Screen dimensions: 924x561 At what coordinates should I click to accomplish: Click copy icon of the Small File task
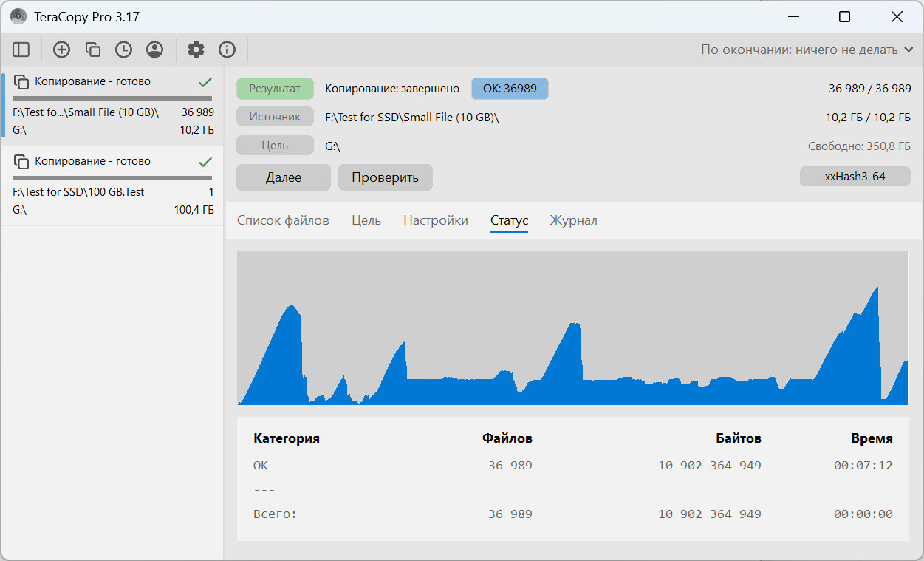tap(21, 82)
